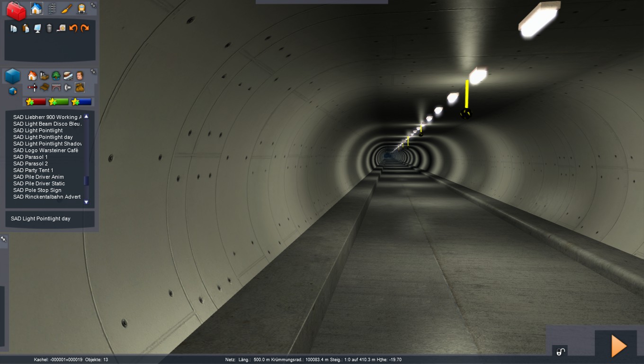Select SAD Light Pointlight Shadow item
Viewport: 644px width, 364px height.
click(x=47, y=144)
